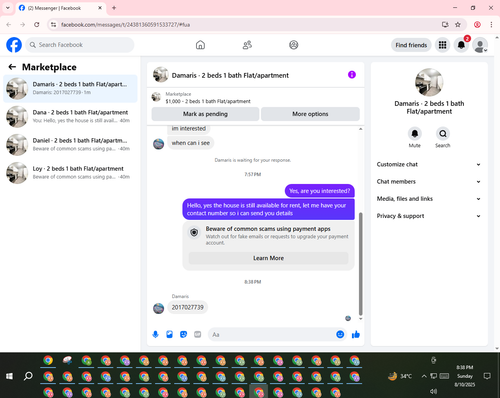Reload the page in browser toolbar
This screenshot has width=500, height=398.
coord(37,25)
